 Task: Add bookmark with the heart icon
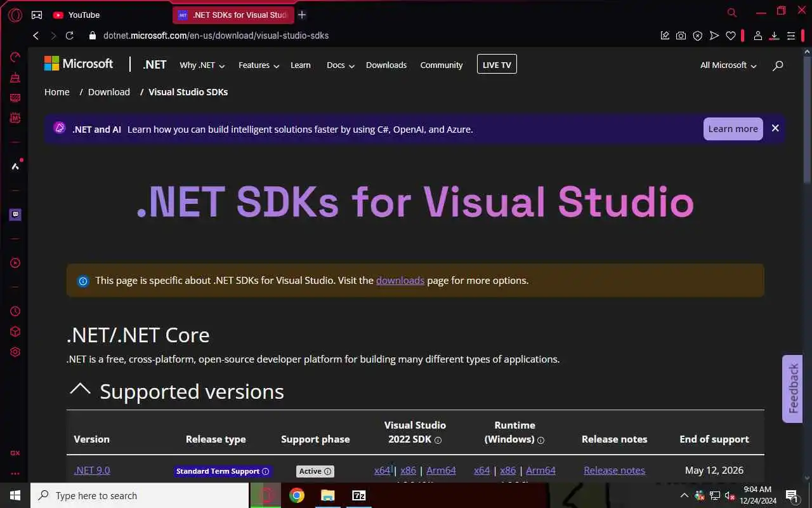coord(731,36)
